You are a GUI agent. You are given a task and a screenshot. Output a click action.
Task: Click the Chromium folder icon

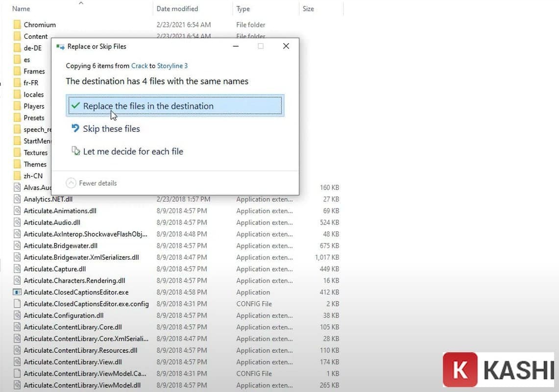coord(17,24)
